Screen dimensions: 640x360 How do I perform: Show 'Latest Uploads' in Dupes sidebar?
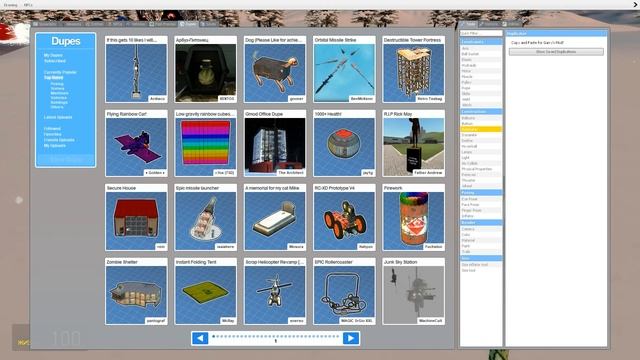click(58, 118)
